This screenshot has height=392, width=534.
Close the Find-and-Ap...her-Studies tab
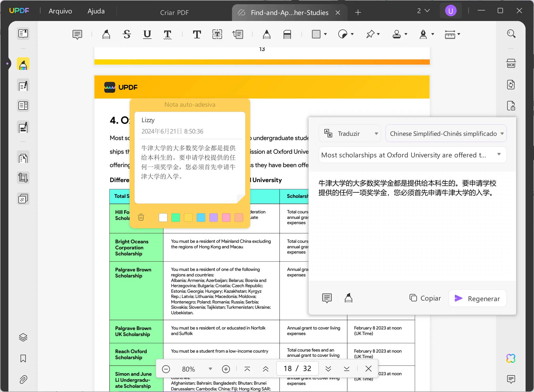pyautogui.click(x=338, y=13)
